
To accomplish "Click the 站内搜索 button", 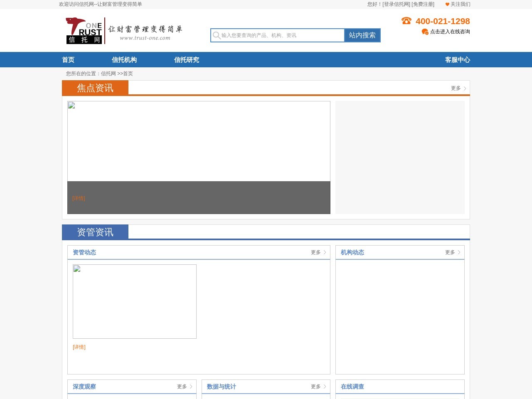I will pyautogui.click(x=362, y=35).
